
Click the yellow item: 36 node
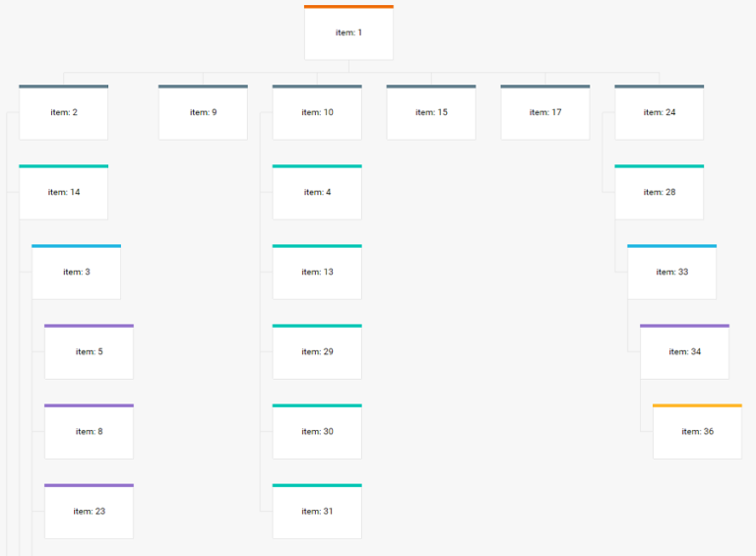point(697,431)
